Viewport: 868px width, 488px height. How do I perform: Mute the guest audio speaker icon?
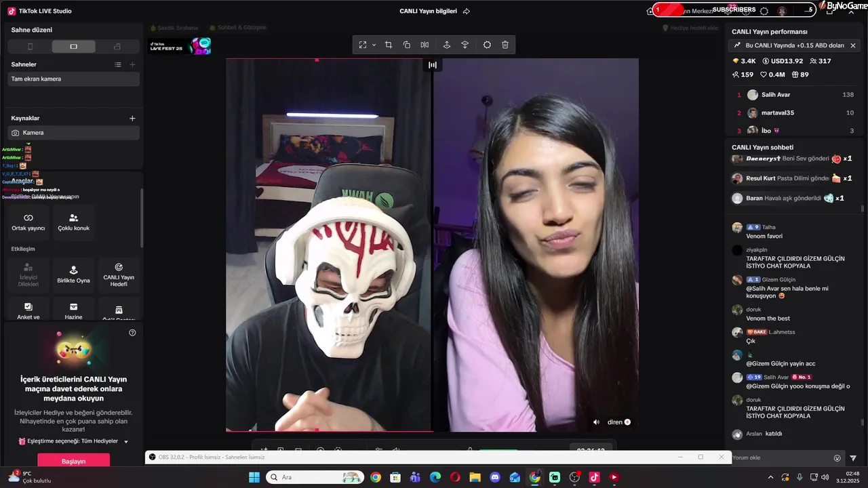pyautogui.click(x=596, y=422)
